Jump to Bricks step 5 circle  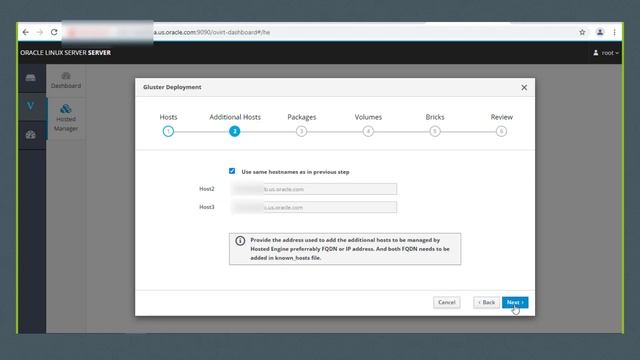point(435,131)
